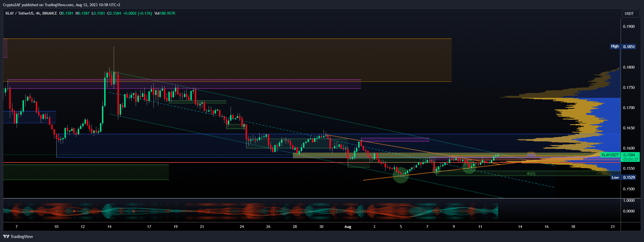
Task: Select the KLAY / TetherUS symbol title
Action: [x=31, y=13]
